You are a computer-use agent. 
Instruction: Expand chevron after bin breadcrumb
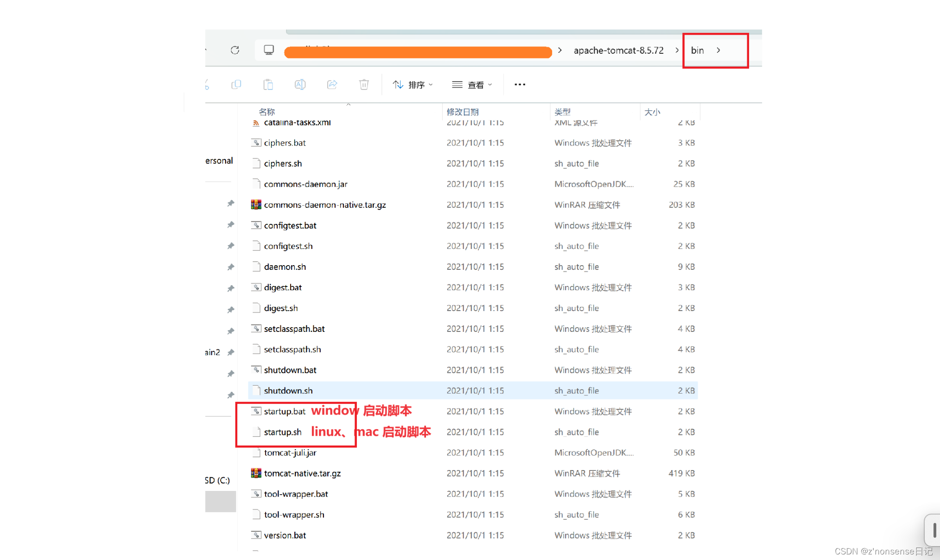pyautogui.click(x=718, y=50)
